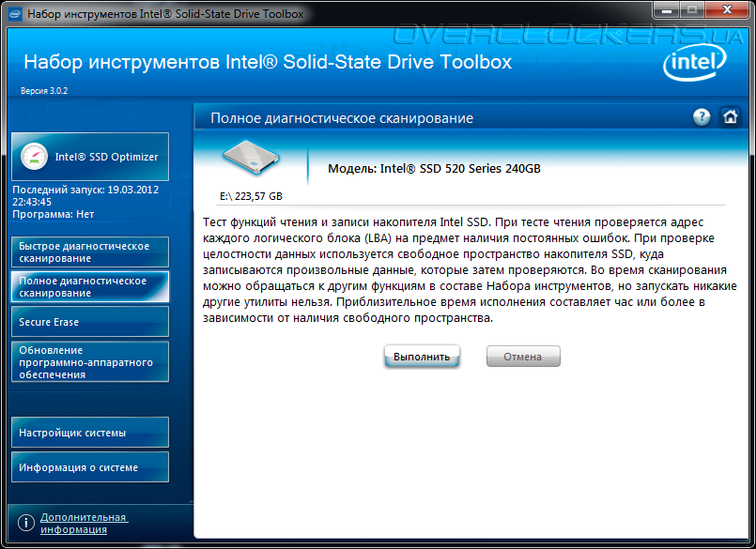Open help with the question mark icon
The image size is (756, 549).
coord(702,117)
